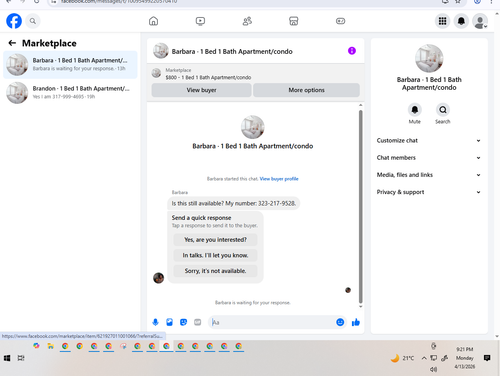This screenshot has width=500, height=376.
Task: Send quick reply "Sorry, it's not available."
Action: (215, 271)
